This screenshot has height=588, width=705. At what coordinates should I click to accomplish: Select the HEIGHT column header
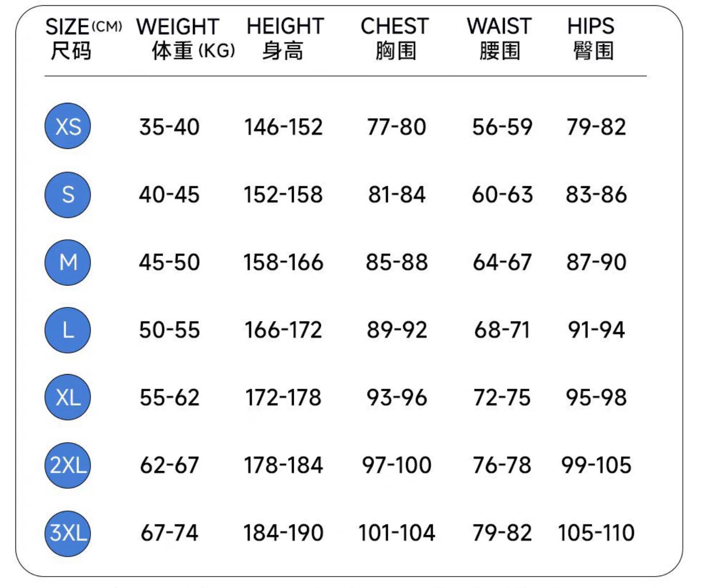coord(285,38)
